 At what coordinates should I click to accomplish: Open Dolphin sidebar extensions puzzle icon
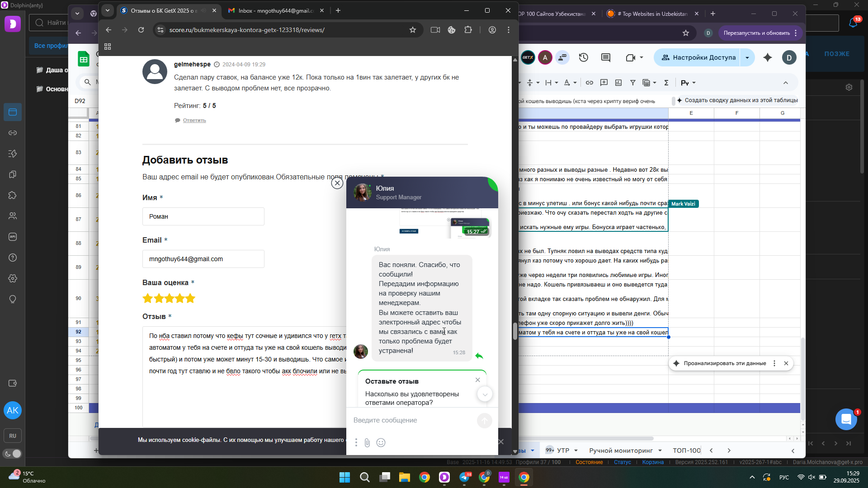pyautogui.click(x=13, y=195)
